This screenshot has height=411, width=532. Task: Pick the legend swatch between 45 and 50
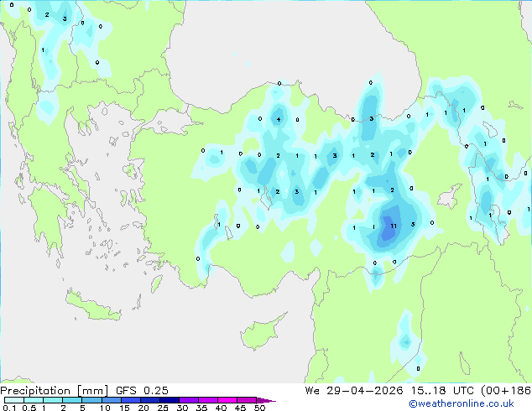pos(247,400)
